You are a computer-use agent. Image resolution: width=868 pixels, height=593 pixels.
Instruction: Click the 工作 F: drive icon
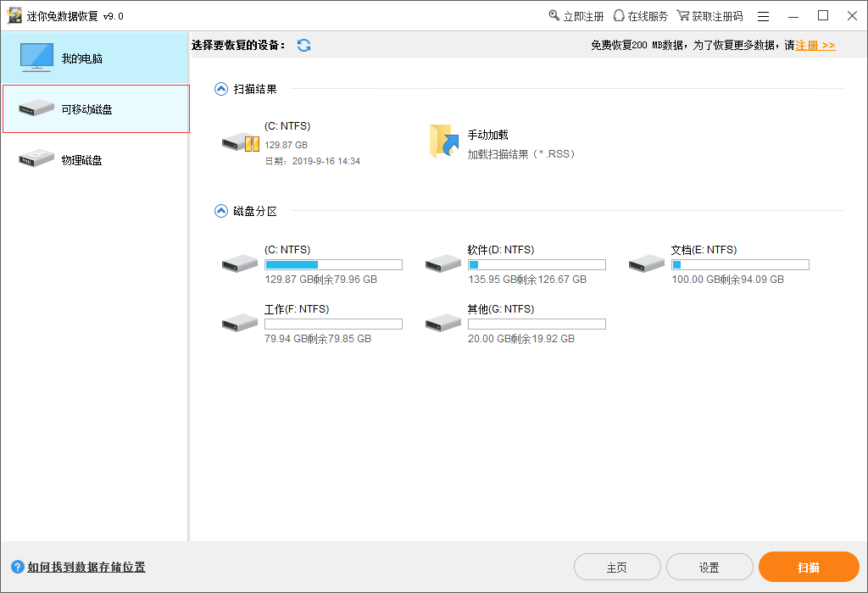[240, 323]
